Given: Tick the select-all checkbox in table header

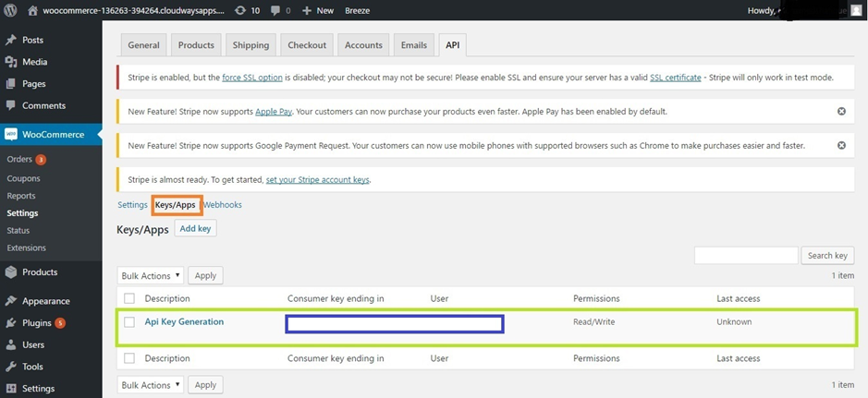Looking at the screenshot, I should click(129, 298).
